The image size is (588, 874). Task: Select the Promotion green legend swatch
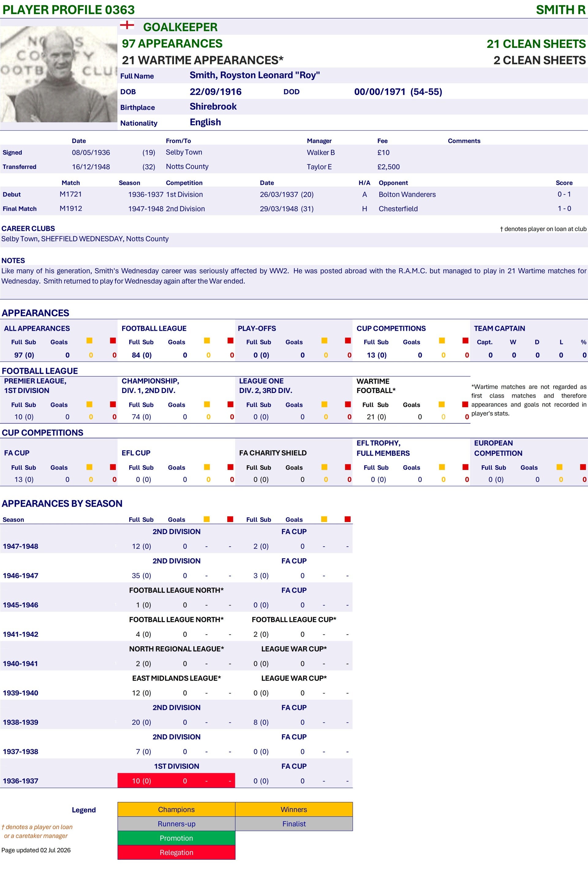tap(176, 838)
